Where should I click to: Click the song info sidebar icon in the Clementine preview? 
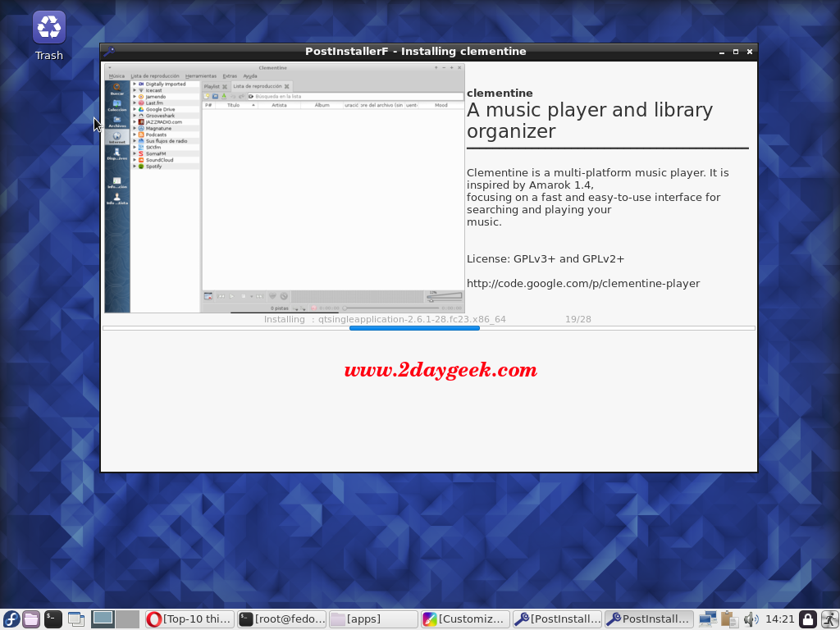116,183
